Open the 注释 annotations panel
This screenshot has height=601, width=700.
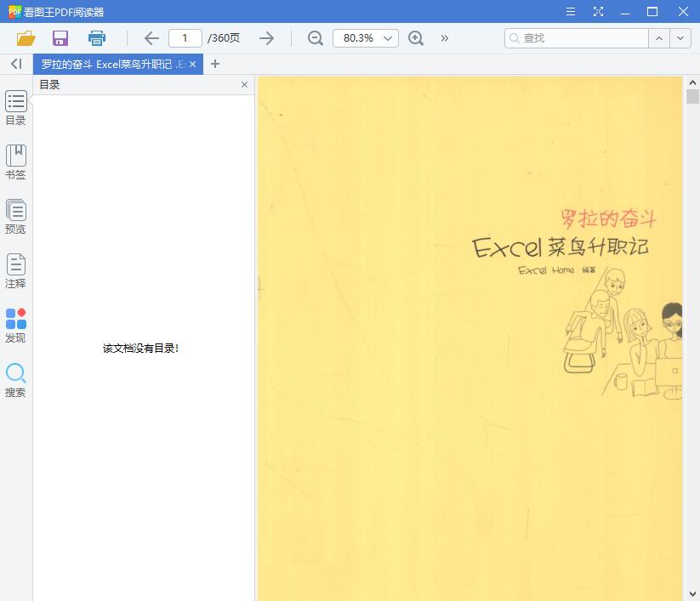[x=15, y=271]
